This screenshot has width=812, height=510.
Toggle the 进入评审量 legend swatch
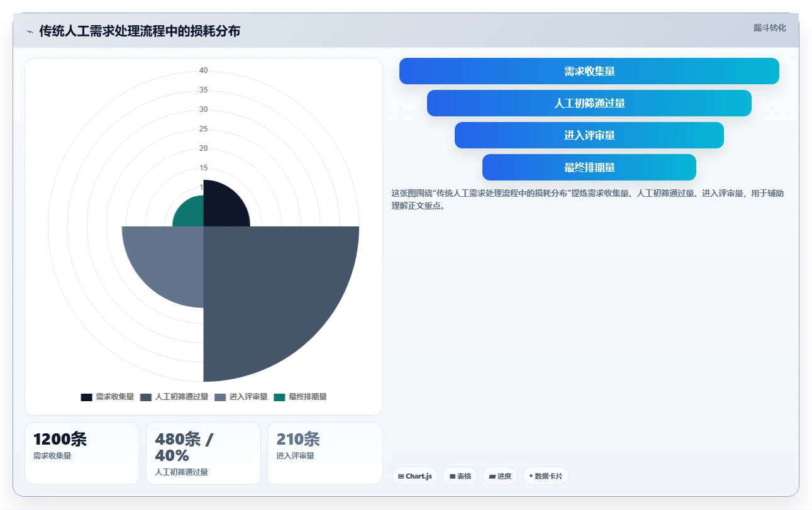[x=220, y=397]
